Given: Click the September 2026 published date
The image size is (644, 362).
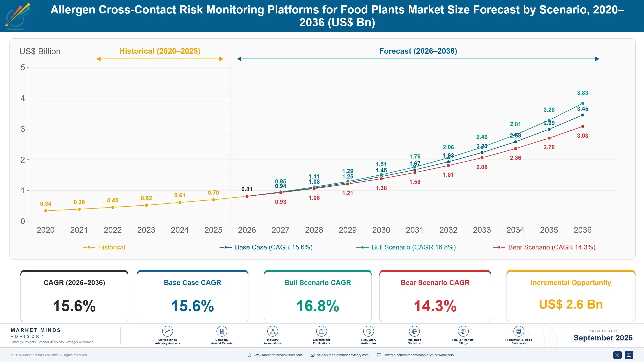Looking at the screenshot, I should (603, 338).
